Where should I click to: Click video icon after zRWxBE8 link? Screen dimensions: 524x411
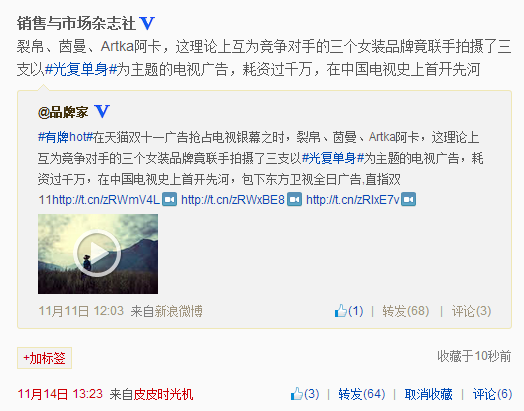[x=294, y=199]
